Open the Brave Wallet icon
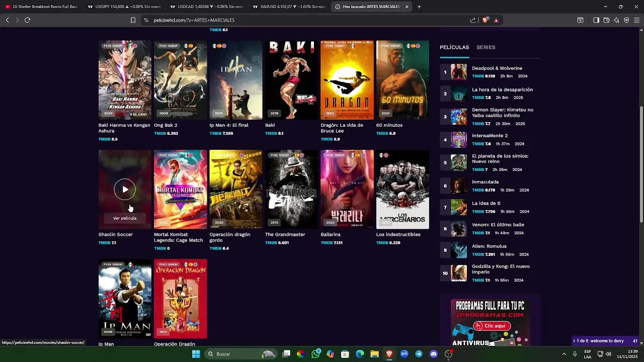 pyautogui.click(x=606, y=20)
